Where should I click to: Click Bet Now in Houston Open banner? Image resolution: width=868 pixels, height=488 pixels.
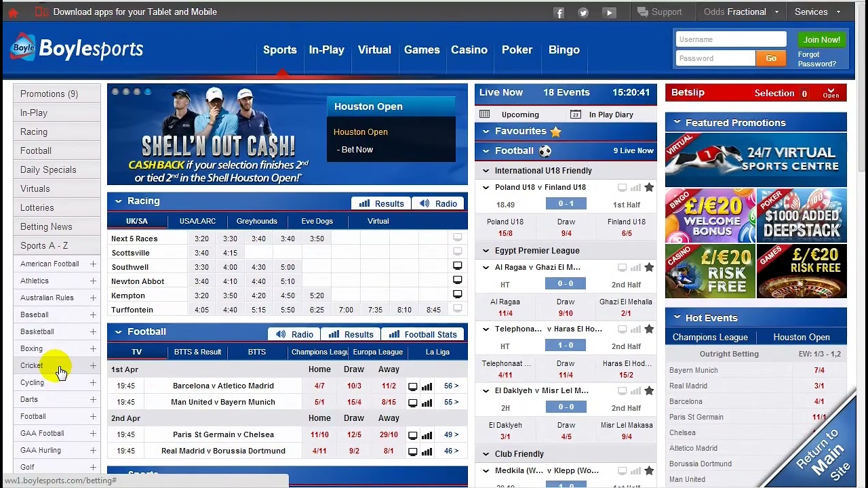357,150
